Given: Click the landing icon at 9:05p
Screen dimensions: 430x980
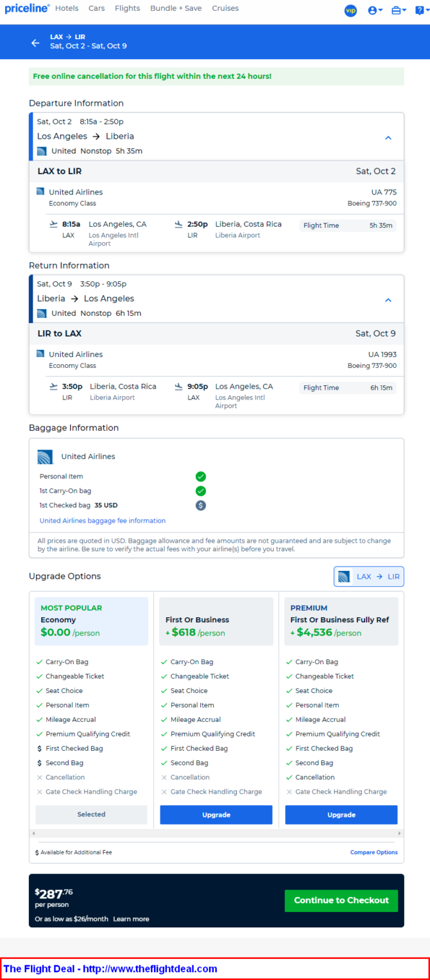Looking at the screenshot, I should (x=178, y=387).
